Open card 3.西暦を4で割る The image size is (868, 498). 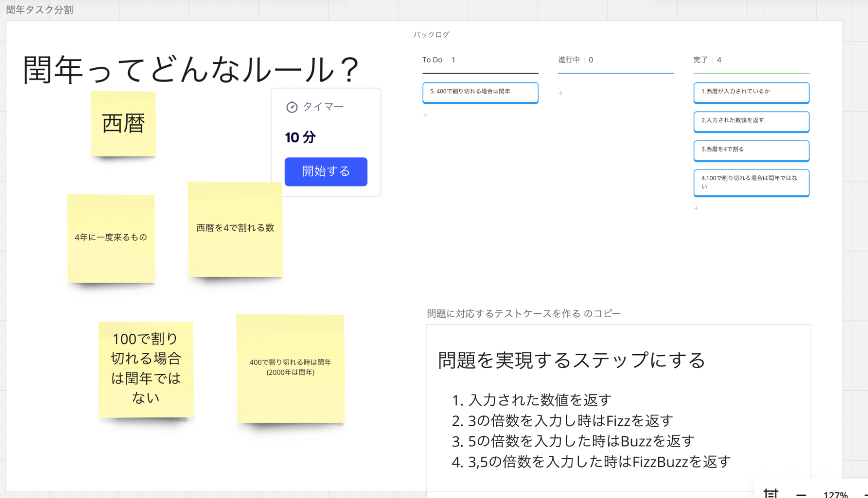point(751,150)
